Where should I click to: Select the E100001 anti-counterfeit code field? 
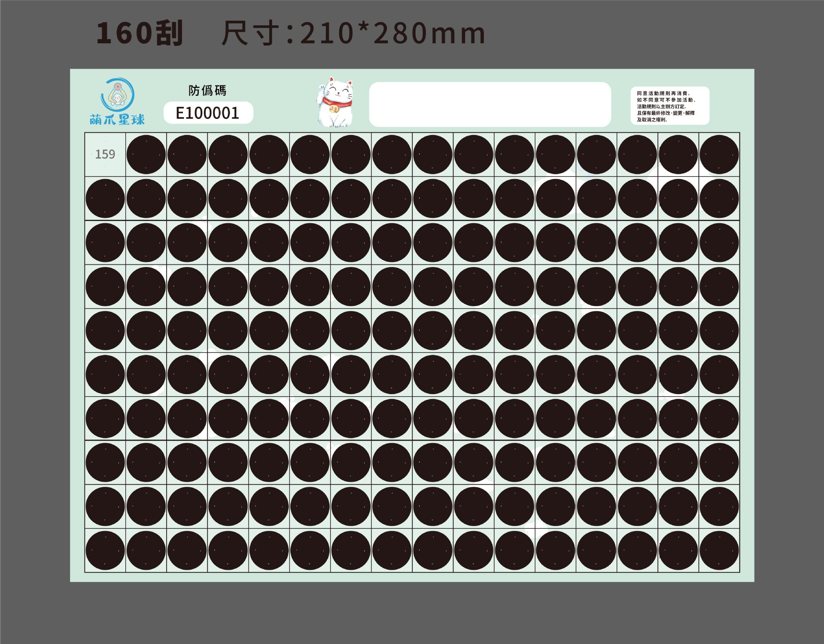(x=208, y=113)
